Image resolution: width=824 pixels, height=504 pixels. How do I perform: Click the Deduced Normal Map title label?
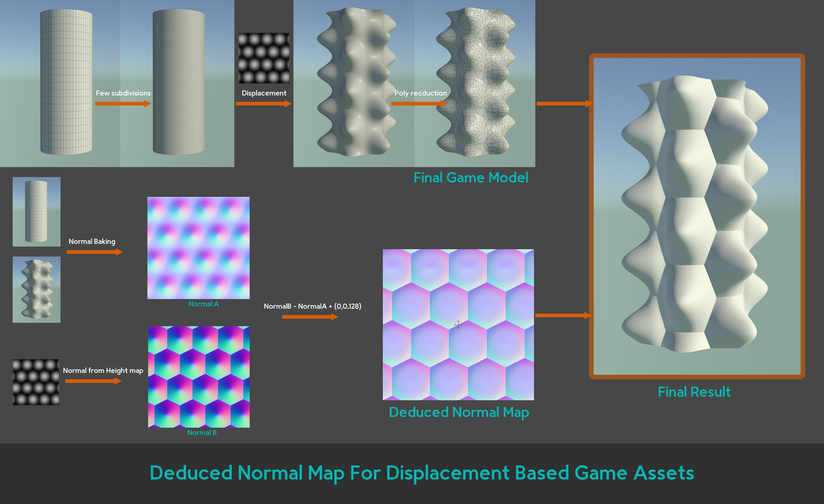pos(458,412)
